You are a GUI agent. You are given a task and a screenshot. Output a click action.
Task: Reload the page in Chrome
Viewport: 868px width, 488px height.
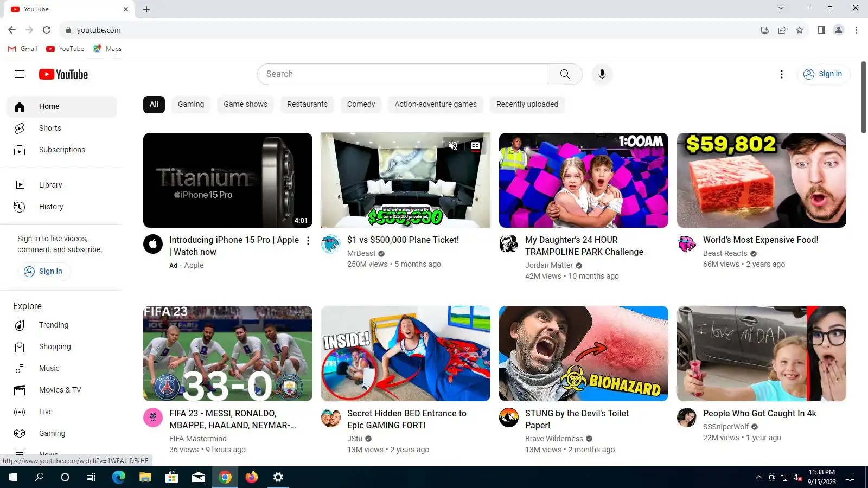coord(47,30)
